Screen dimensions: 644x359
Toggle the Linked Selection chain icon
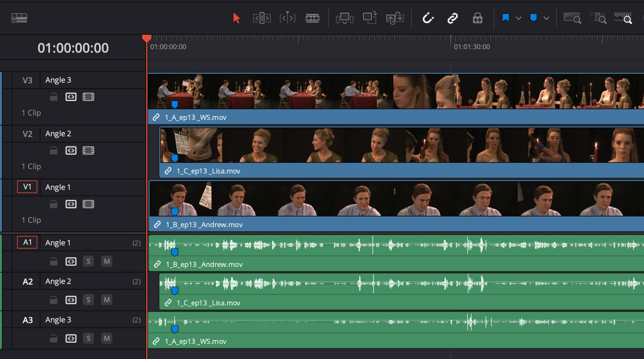coord(452,18)
